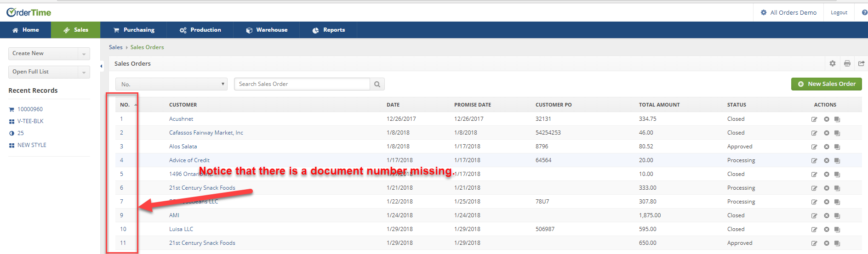868x254 pixels.
Task: Click customer PO 506987
Action: (545, 229)
